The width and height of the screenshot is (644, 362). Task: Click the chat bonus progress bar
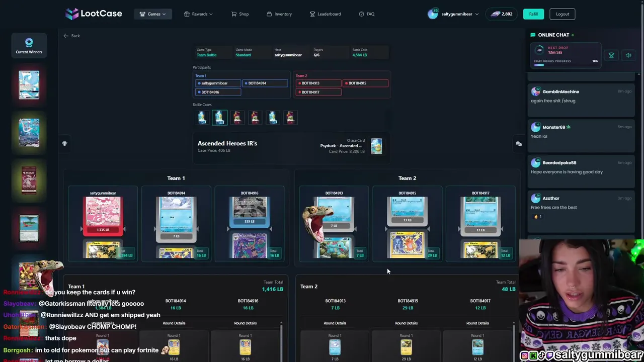pyautogui.click(x=566, y=64)
